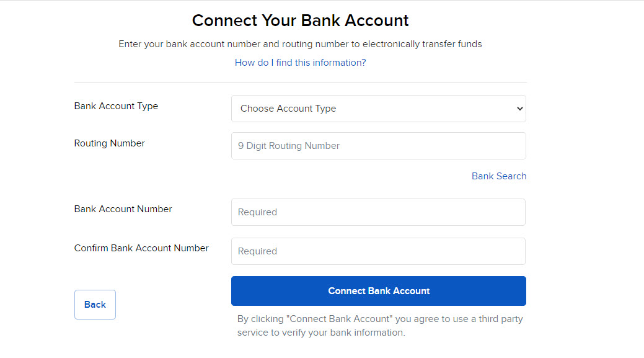Click the Routing Number label
This screenshot has height=358, width=644.
109,143
